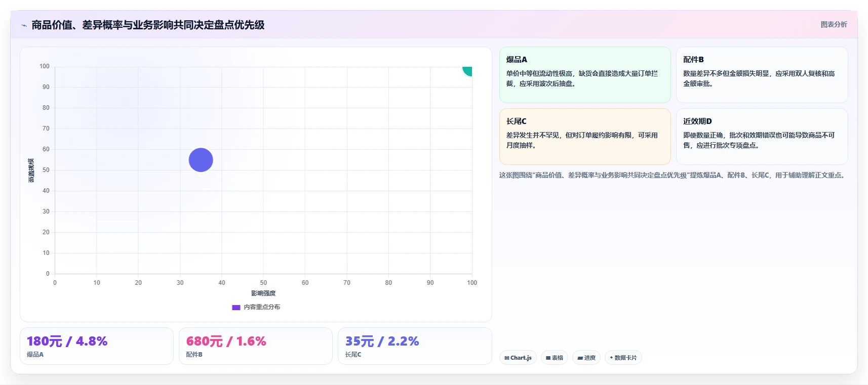Click the 影响强度 x-axis title

tap(263, 293)
